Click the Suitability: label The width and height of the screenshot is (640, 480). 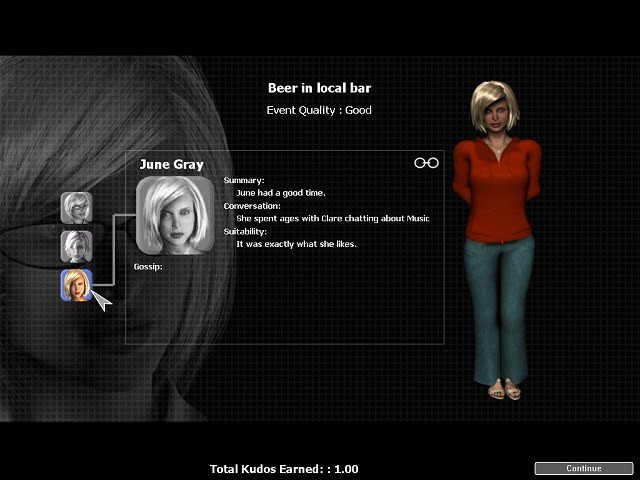point(245,231)
